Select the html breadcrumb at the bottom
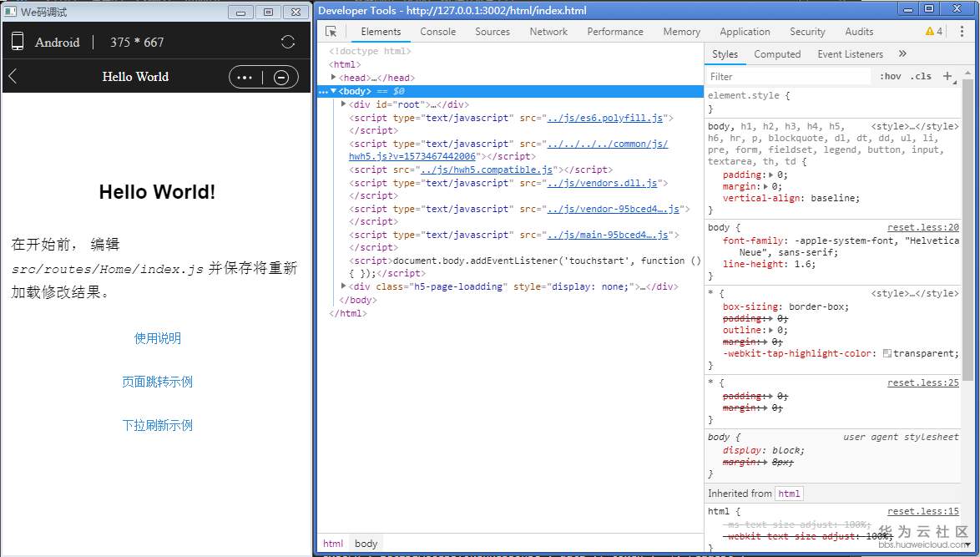Screen dimensions: 980x557 coord(333,544)
